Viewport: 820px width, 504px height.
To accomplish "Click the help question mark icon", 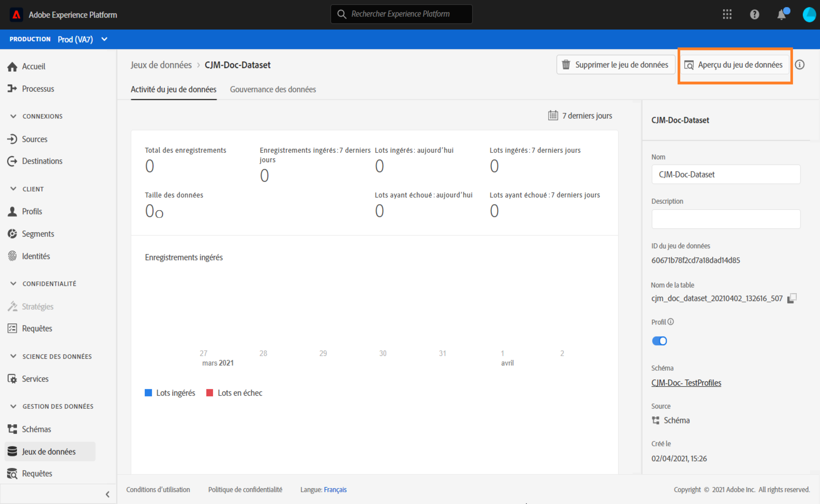I will click(754, 14).
